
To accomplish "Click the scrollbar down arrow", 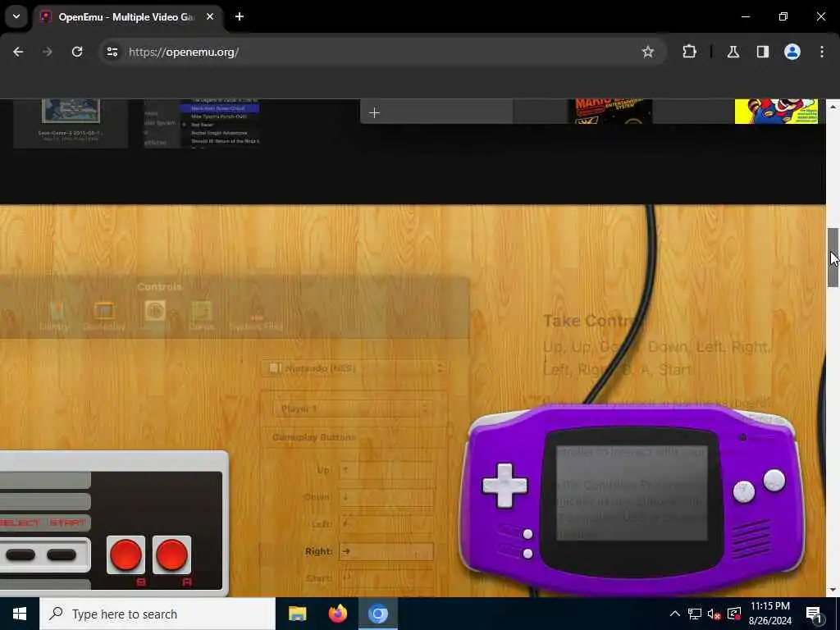I will [x=833, y=590].
